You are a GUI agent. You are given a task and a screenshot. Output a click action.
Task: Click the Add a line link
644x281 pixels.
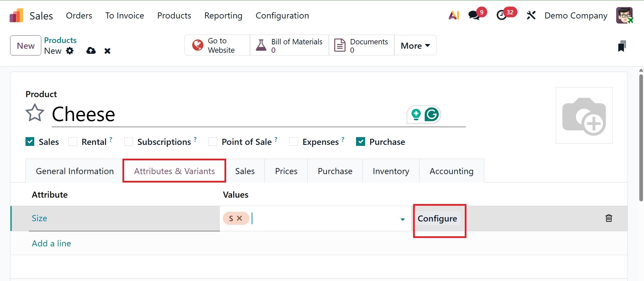[51, 243]
